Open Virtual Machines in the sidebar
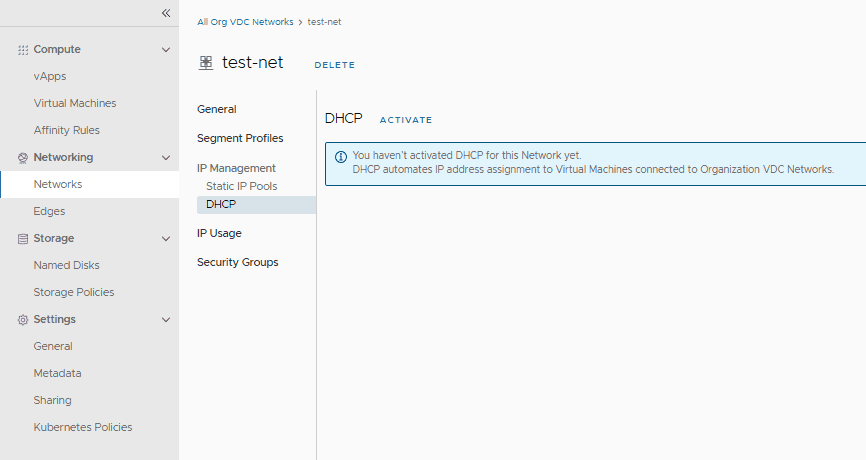 point(75,103)
